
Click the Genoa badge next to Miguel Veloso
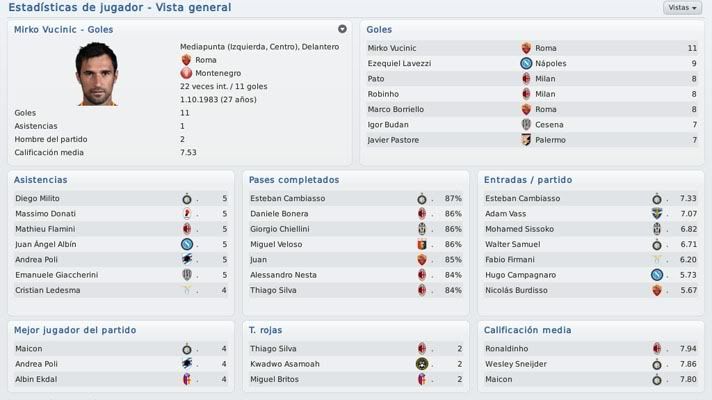422,245
